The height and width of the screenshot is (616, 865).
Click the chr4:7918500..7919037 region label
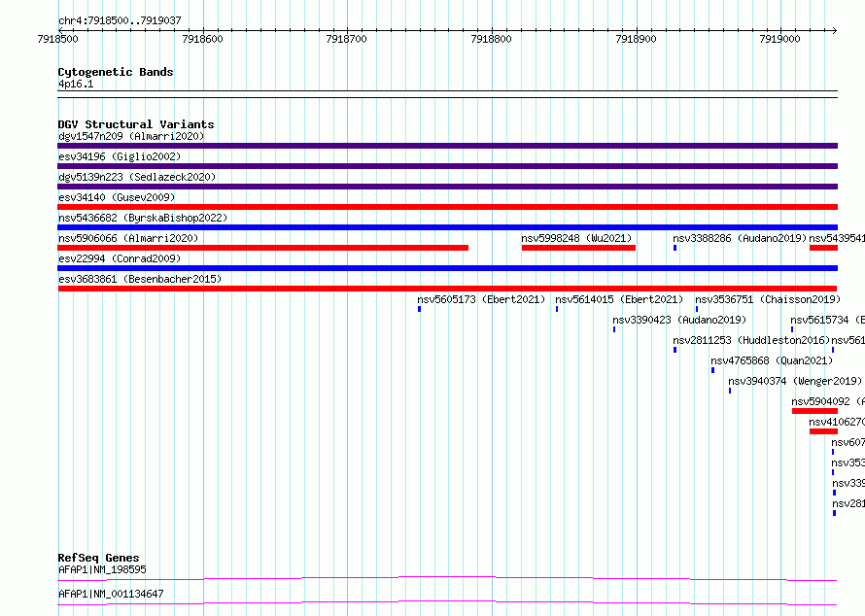point(120,20)
